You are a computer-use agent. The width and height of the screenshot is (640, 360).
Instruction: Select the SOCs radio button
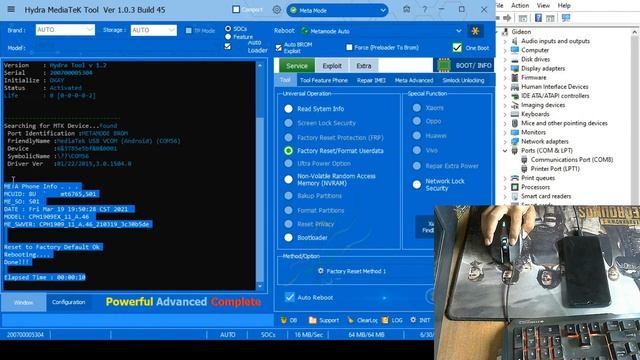(x=228, y=29)
